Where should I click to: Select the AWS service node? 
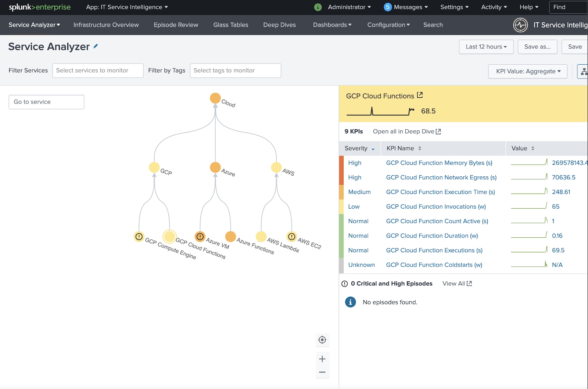276,167
